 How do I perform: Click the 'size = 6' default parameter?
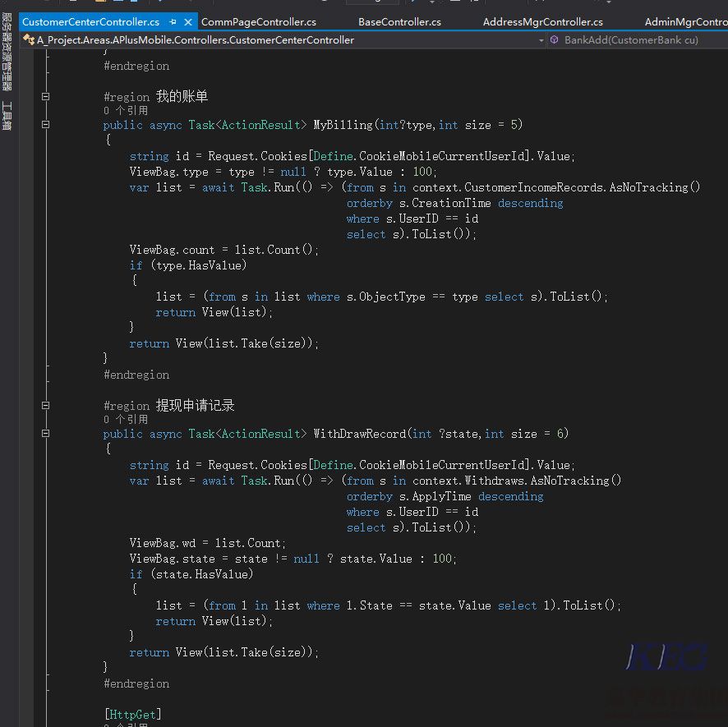(537, 434)
